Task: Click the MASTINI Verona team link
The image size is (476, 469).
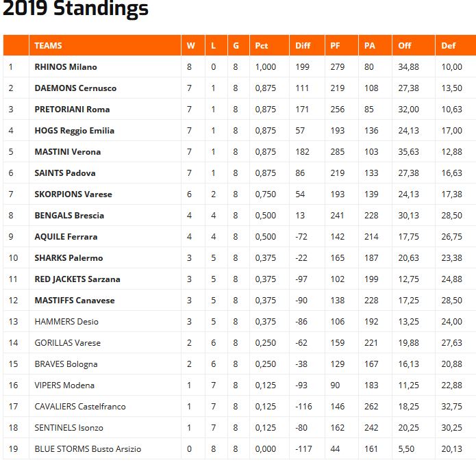Action: pyautogui.click(x=67, y=152)
